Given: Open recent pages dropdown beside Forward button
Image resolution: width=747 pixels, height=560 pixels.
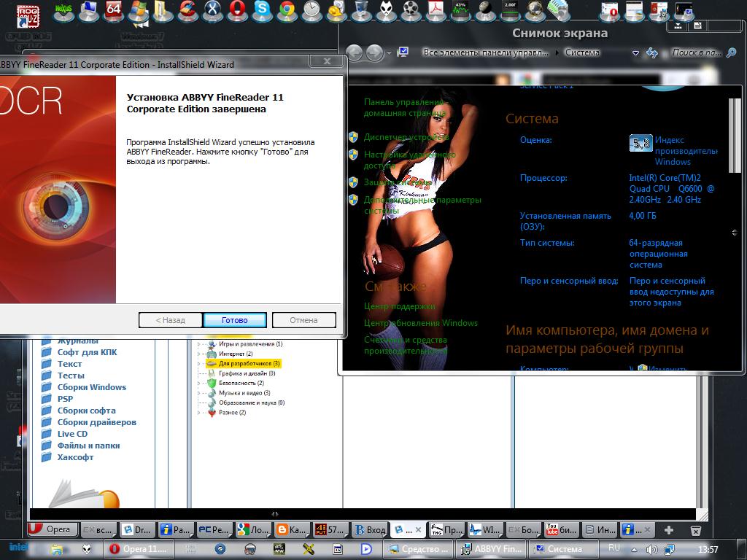Looking at the screenshot, I should 390,52.
